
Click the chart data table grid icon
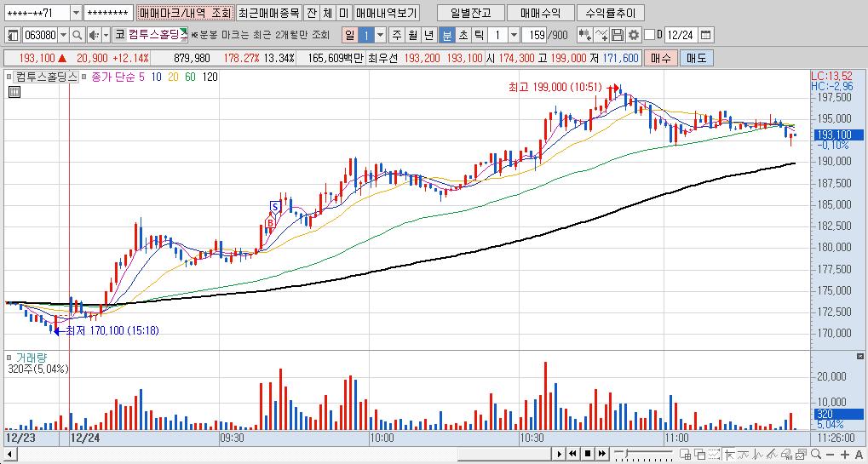click(14, 92)
